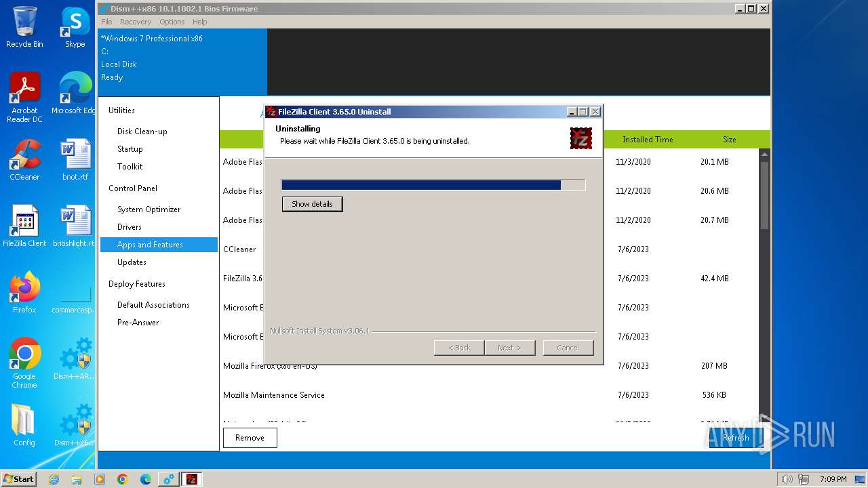Open britishlight.rtf document icon
This screenshot has height=488, width=868.
point(75,226)
